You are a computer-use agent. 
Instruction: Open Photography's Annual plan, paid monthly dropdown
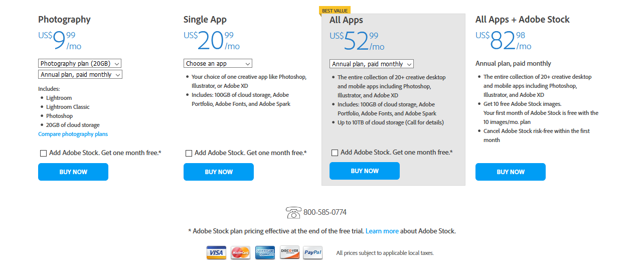pyautogui.click(x=80, y=75)
